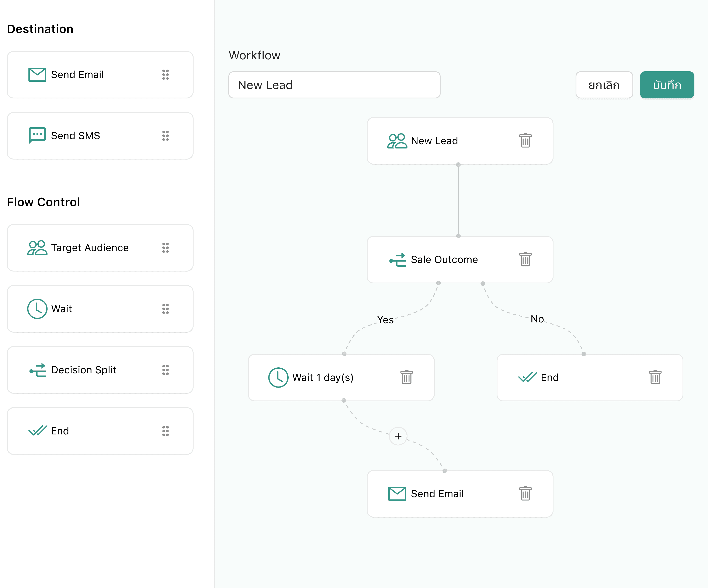Screen dimensions: 708x588
Task: Delete the New Lead node with trash icon
Action: click(x=525, y=140)
